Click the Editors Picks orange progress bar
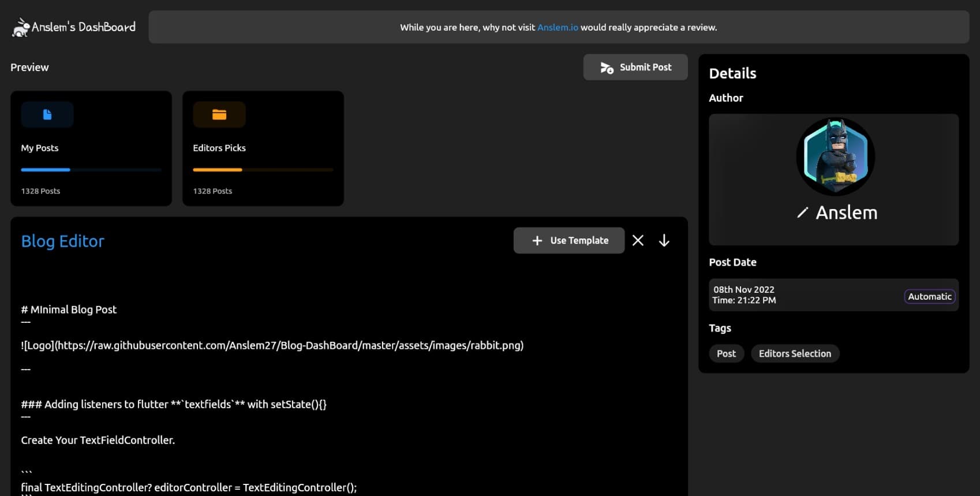Viewport: 980px width, 496px height. (x=263, y=170)
